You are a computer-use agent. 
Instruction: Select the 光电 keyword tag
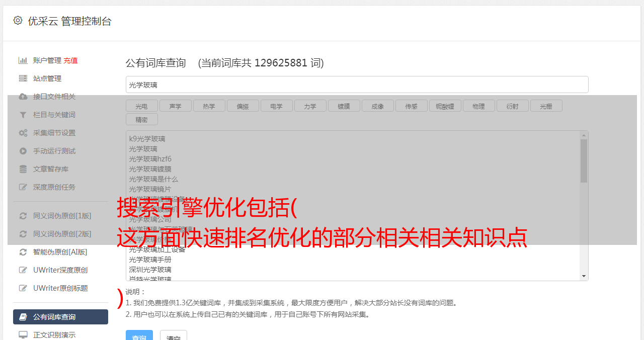click(141, 106)
